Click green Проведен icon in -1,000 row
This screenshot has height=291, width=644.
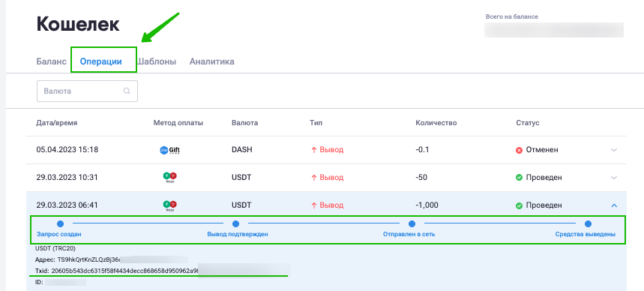click(x=519, y=205)
